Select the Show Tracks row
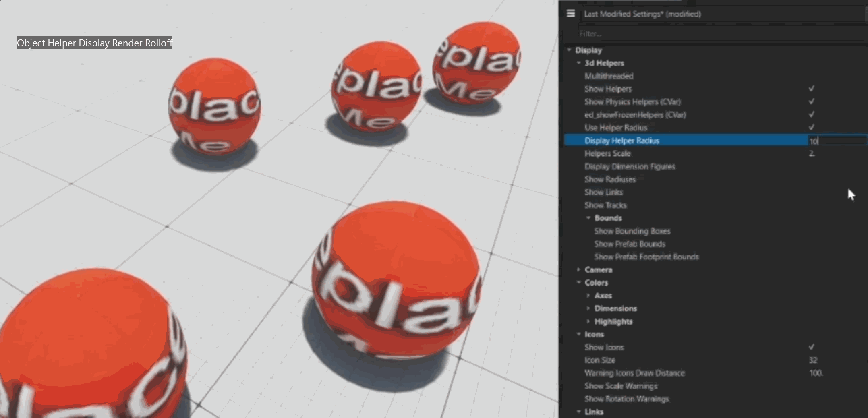Viewport: 868px width, 418px height. coord(715,205)
